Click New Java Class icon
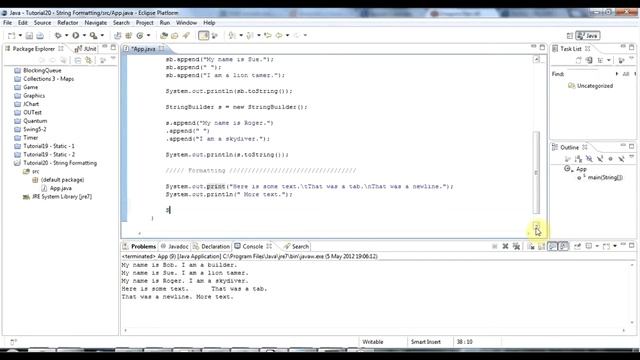The width and height of the screenshot is (640, 360). pyautogui.click(x=140, y=36)
